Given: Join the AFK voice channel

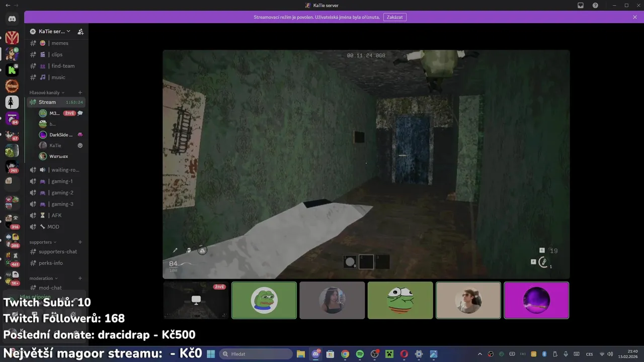Looking at the screenshot, I should (55, 215).
